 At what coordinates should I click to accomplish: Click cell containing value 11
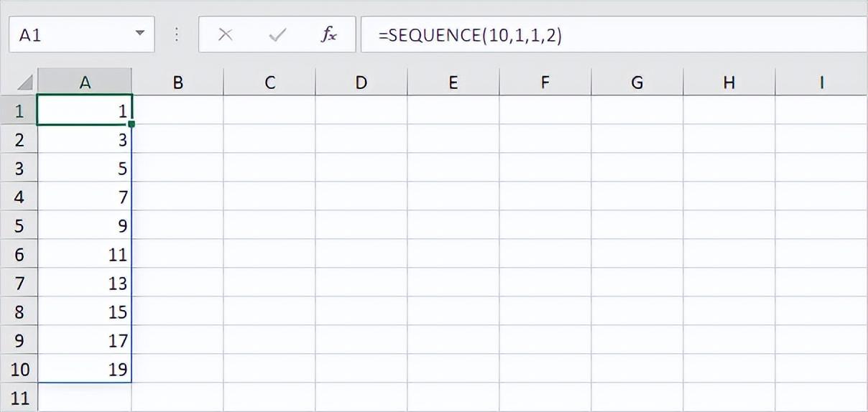85,254
